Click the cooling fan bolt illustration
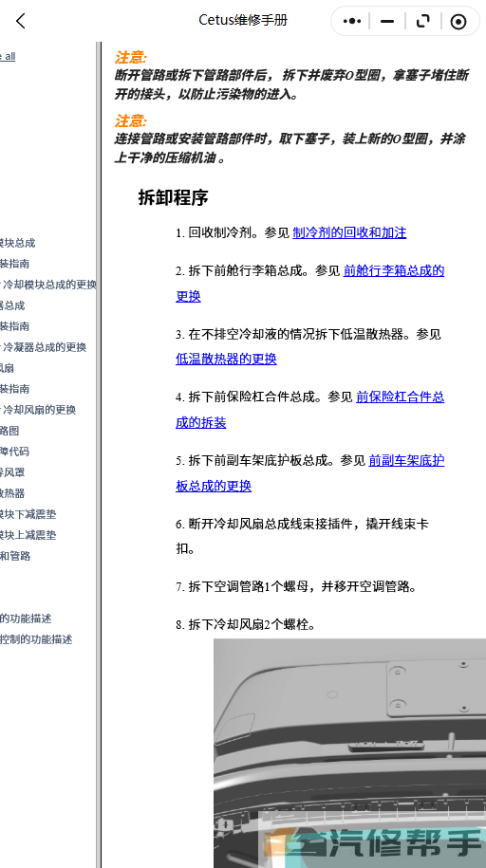486x868 pixels. (349, 753)
